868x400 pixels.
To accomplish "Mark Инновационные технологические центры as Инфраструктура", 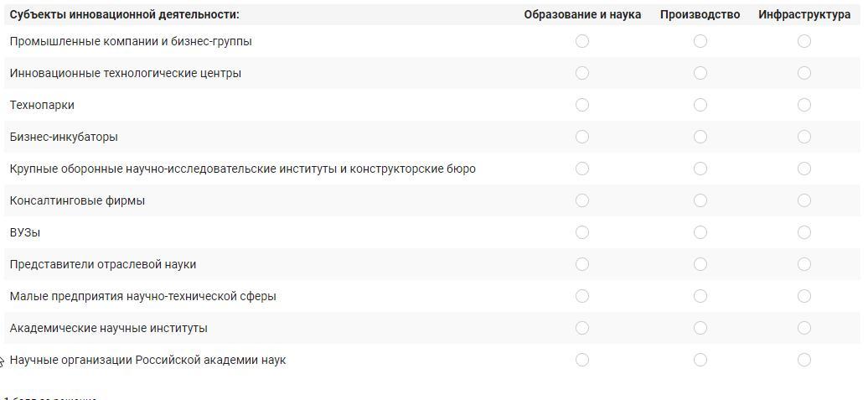I will 804,73.
